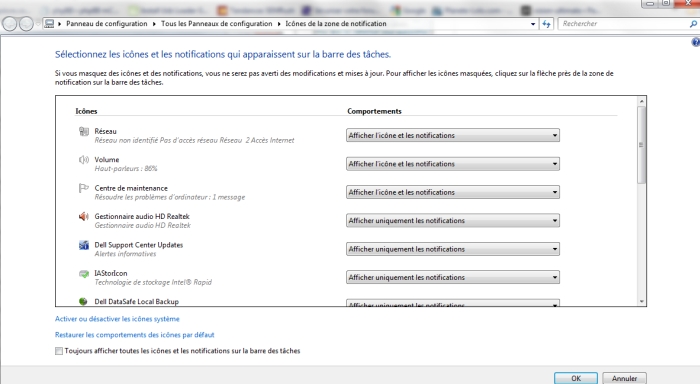
Task: Click the Icônes column header
Action: pyautogui.click(x=86, y=111)
